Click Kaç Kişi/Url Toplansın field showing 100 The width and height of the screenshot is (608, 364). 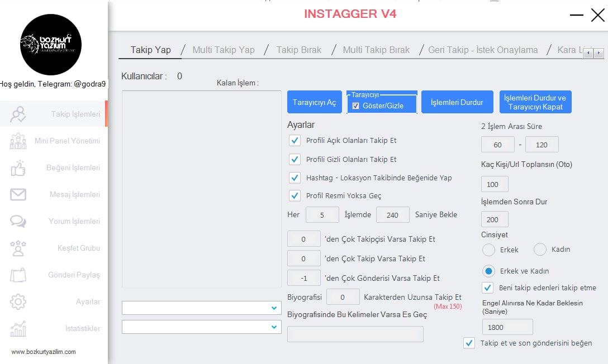(x=495, y=184)
